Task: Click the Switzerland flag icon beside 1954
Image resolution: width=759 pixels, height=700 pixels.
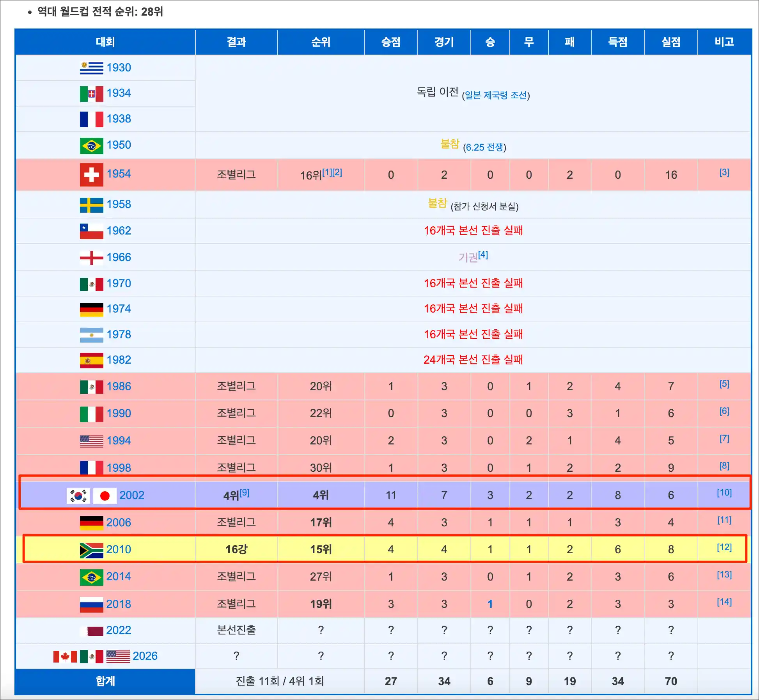Action: point(91,174)
